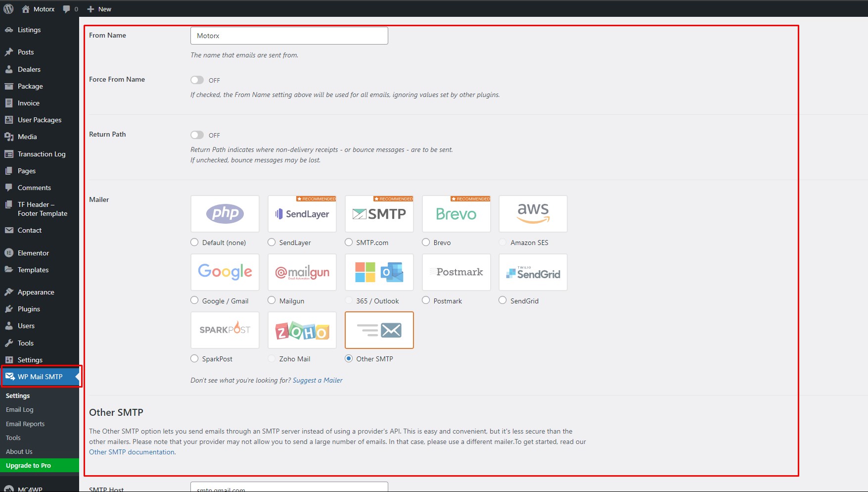Click the WP Mail SMTP envelope icon
The image size is (868, 492).
tap(10, 377)
